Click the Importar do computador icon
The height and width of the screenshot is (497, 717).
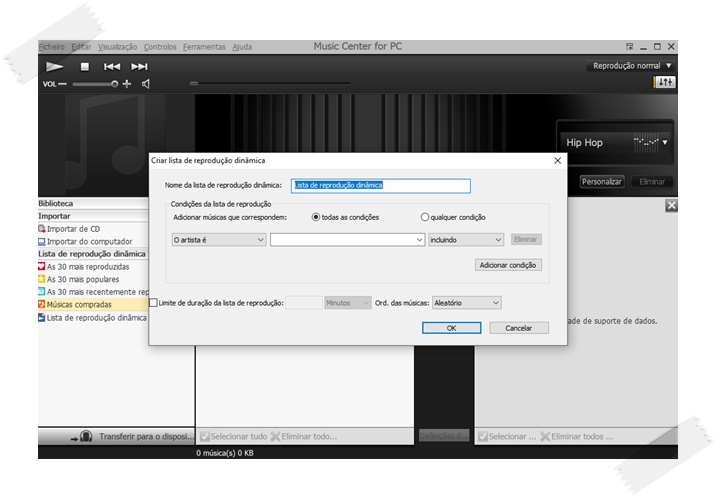pyautogui.click(x=42, y=241)
